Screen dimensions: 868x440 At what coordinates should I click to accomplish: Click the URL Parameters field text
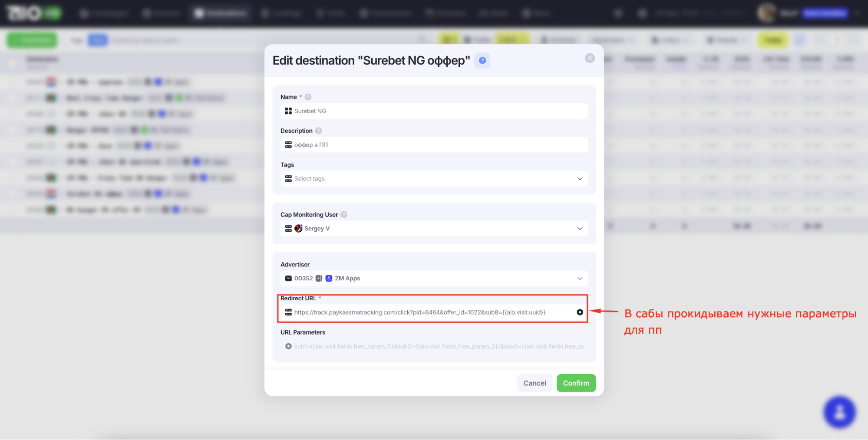(439, 346)
